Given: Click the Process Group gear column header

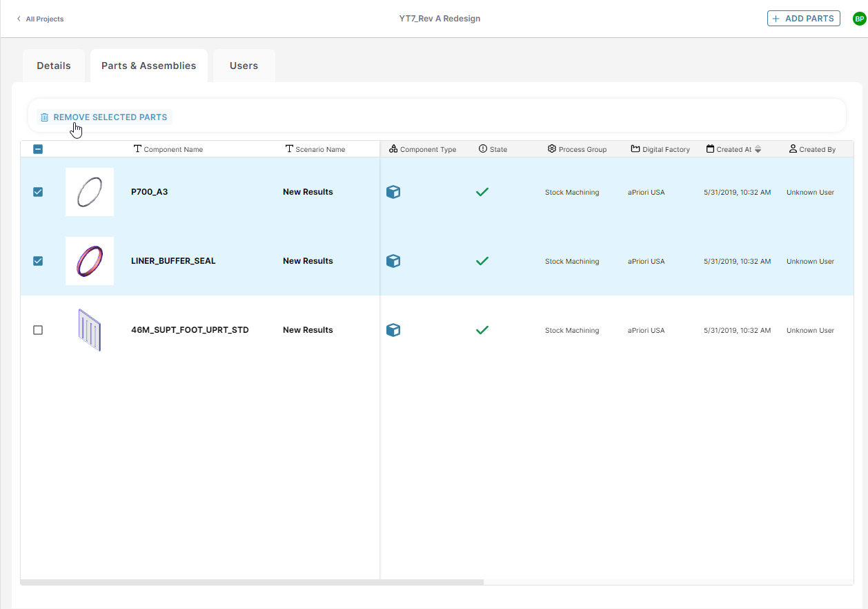Looking at the screenshot, I should click(x=577, y=149).
